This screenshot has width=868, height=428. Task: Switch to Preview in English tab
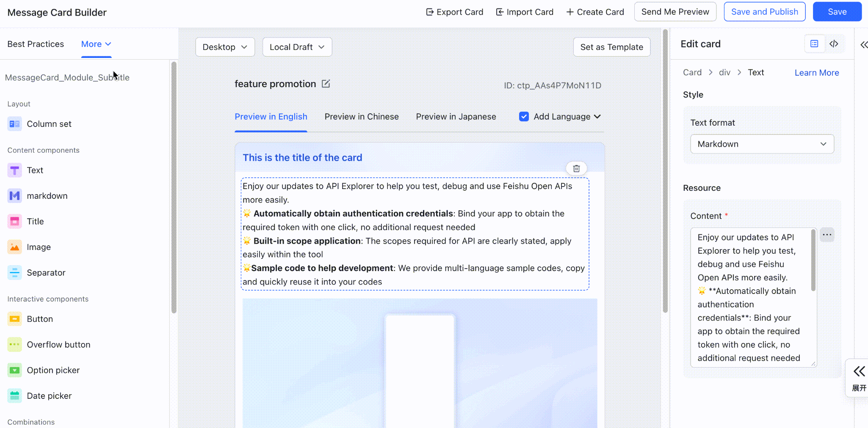pos(271,117)
